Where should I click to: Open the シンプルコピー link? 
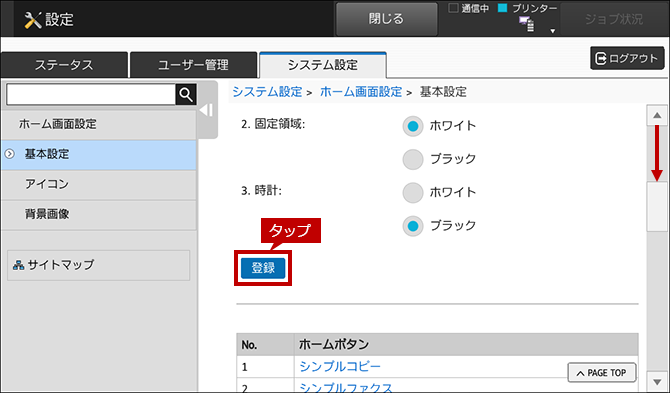click(x=340, y=367)
